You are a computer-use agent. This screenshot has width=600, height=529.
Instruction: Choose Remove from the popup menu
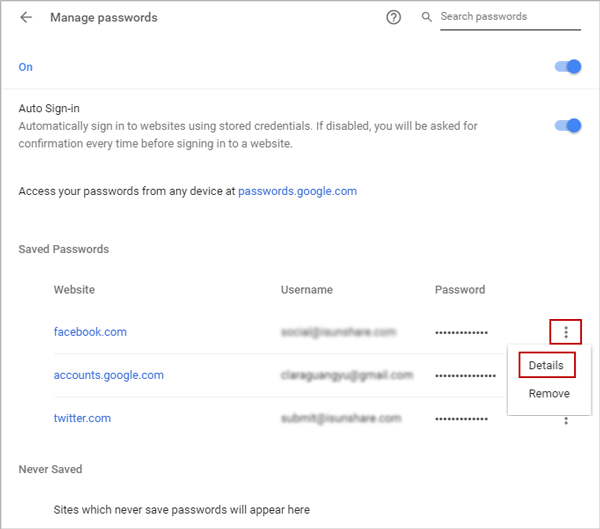pyautogui.click(x=549, y=393)
